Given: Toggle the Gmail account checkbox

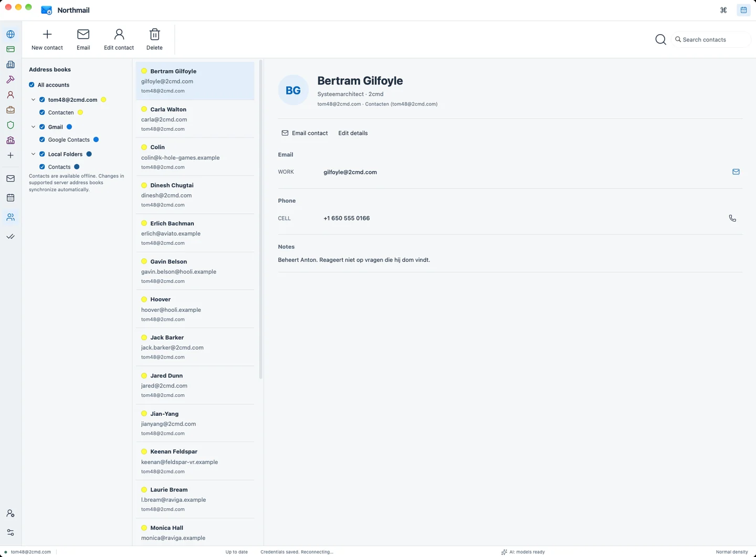Looking at the screenshot, I should pyautogui.click(x=42, y=127).
